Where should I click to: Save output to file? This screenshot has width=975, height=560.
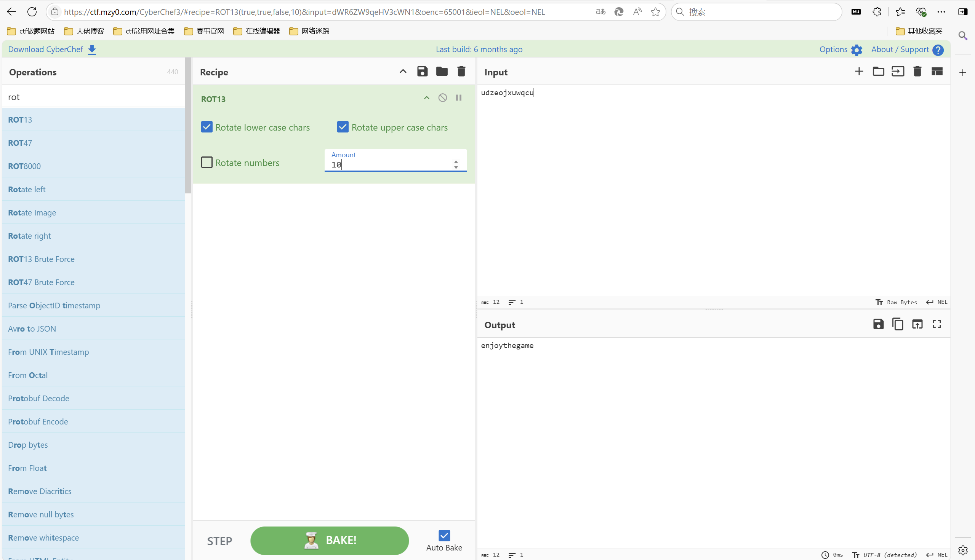click(878, 324)
